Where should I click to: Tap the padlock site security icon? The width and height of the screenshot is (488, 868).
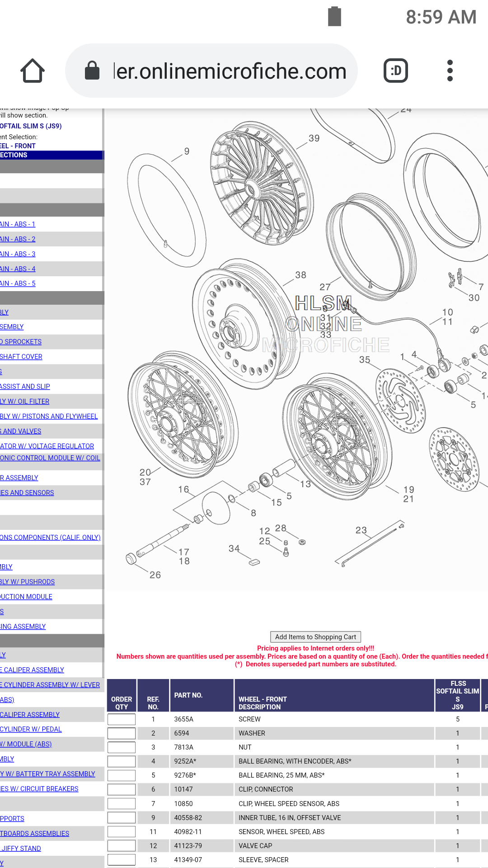click(92, 71)
